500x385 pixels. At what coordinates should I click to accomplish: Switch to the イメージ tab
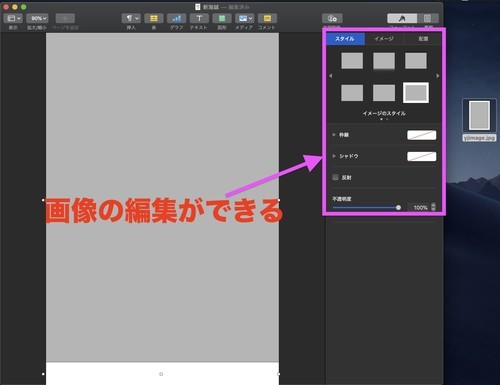[384, 39]
